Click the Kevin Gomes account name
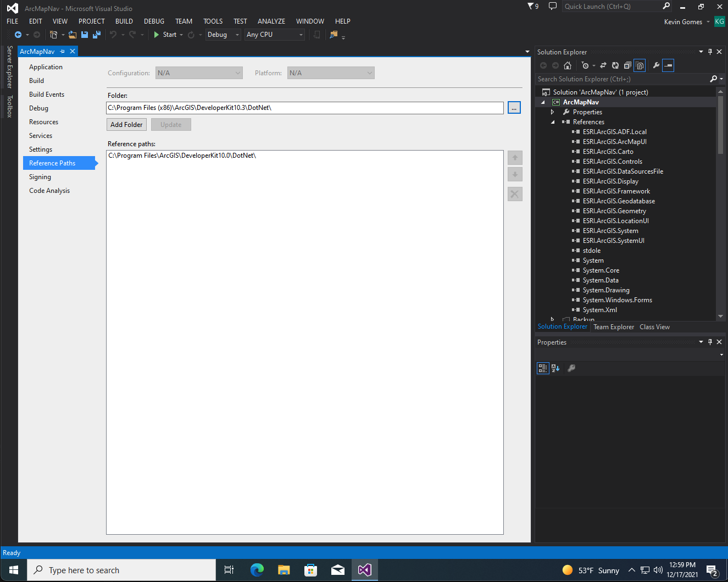 (x=683, y=22)
